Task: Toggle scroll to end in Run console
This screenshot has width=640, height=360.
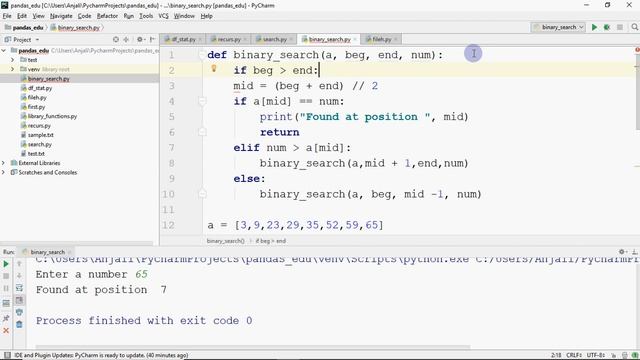Action: [x=19, y=300]
